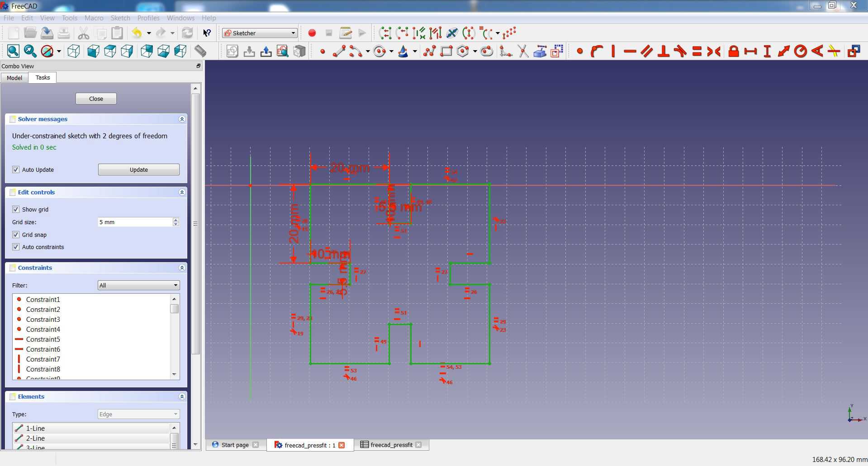
Task: Open the Windows menu
Action: coord(180,18)
